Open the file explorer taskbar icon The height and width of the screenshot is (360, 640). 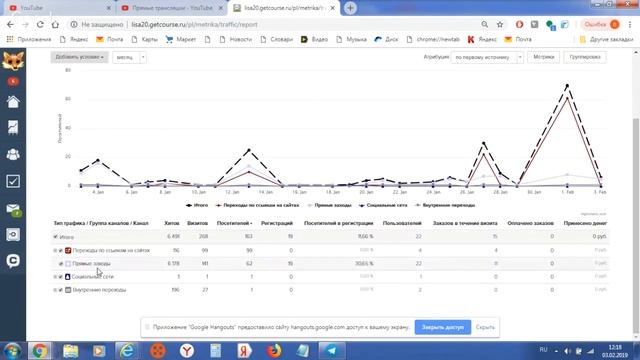pos(70,351)
